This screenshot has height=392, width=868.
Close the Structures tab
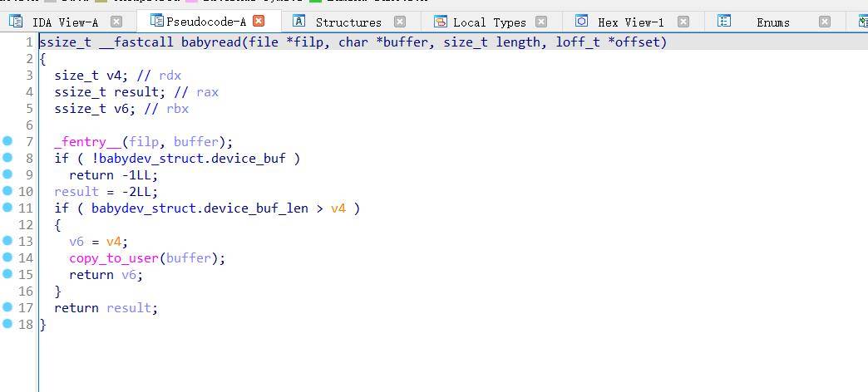pyautogui.click(x=400, y=22)
